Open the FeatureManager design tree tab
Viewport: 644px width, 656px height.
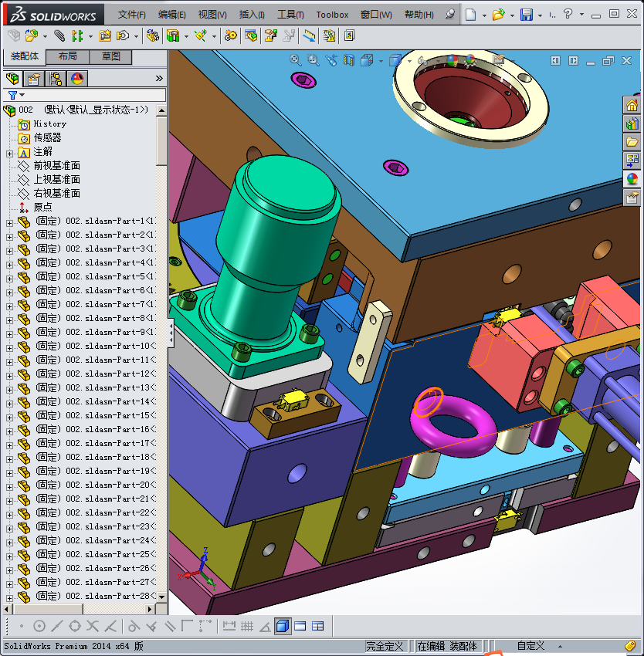click(x=12, y=78)
